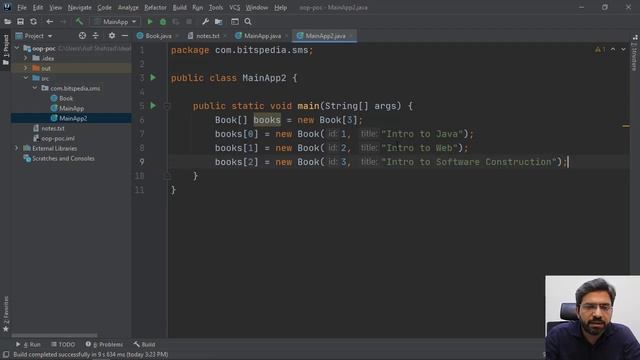Expand External Libraries node
640x360 pixels.
(x=17, y=148)
